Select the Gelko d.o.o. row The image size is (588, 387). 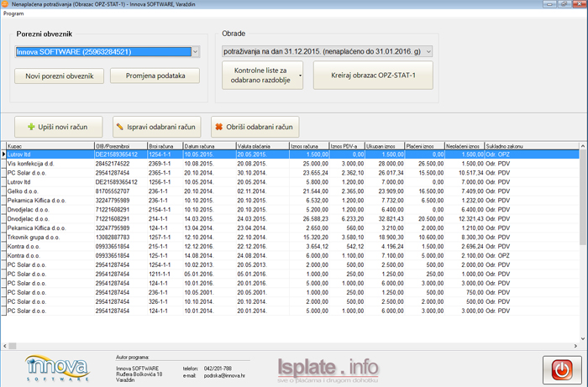click(x=292, y=191)
